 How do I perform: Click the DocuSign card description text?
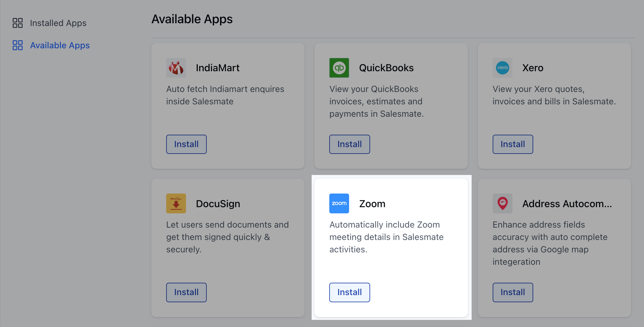[x=227, y=237]
